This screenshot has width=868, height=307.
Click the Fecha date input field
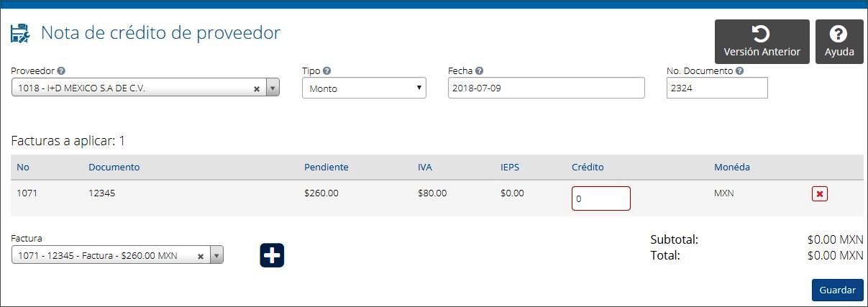tap(547, 88)
